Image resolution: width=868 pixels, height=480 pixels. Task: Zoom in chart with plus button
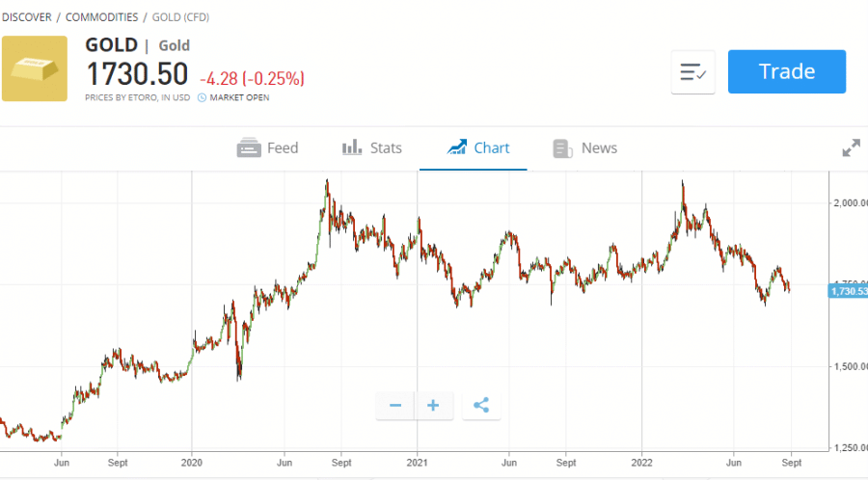433,406
